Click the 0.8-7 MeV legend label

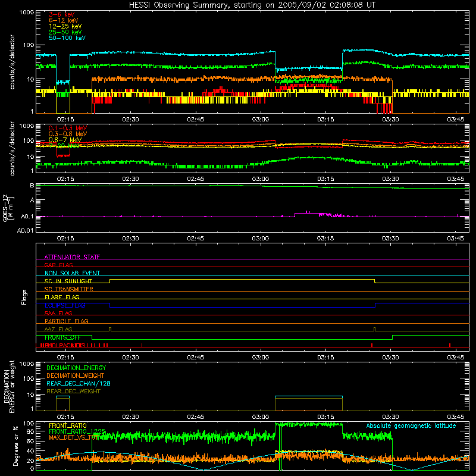tap(65, 140)
